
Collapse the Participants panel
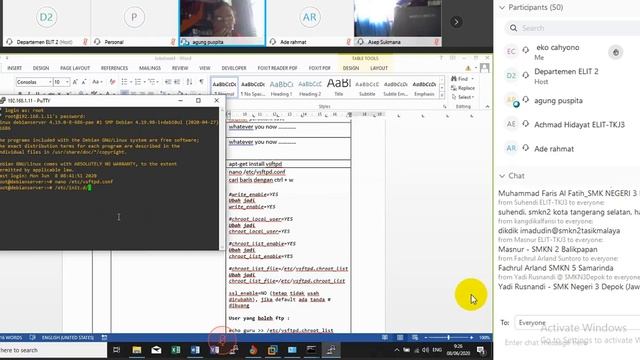[502, 7]
